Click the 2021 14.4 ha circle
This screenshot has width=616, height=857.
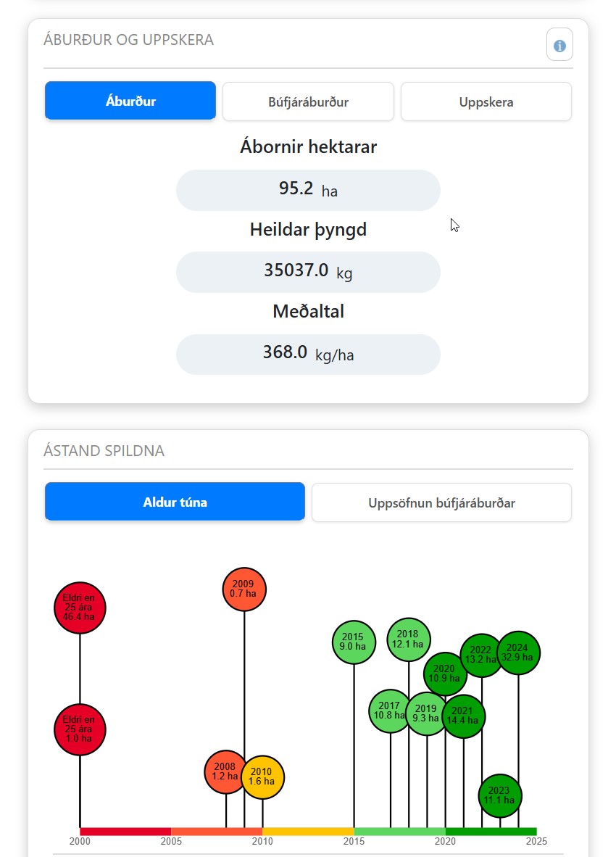[463, 716]
